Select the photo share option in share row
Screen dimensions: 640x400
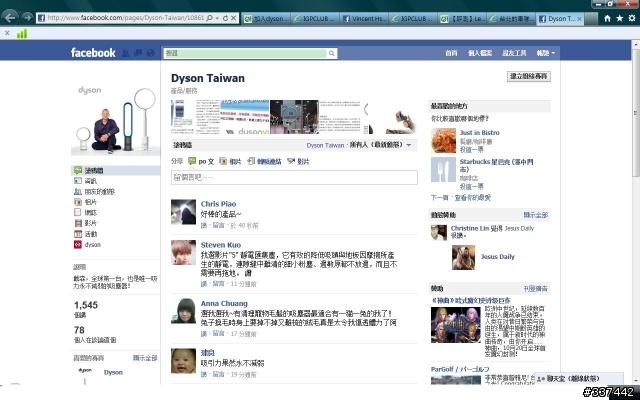230,161
